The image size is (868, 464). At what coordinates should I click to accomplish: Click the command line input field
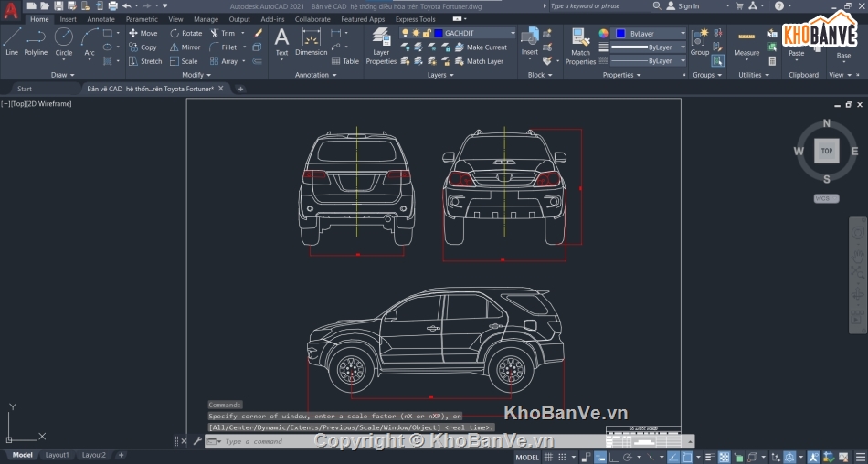449,441
